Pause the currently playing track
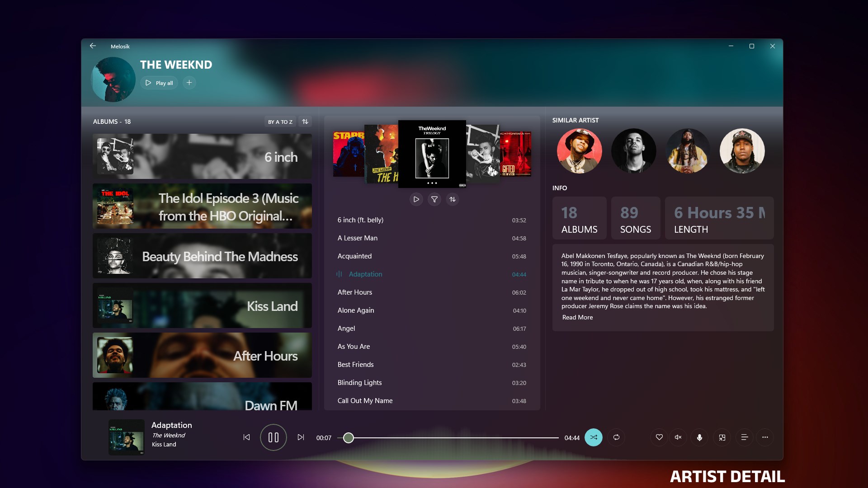The image size is (868, 488). point(273,437)
